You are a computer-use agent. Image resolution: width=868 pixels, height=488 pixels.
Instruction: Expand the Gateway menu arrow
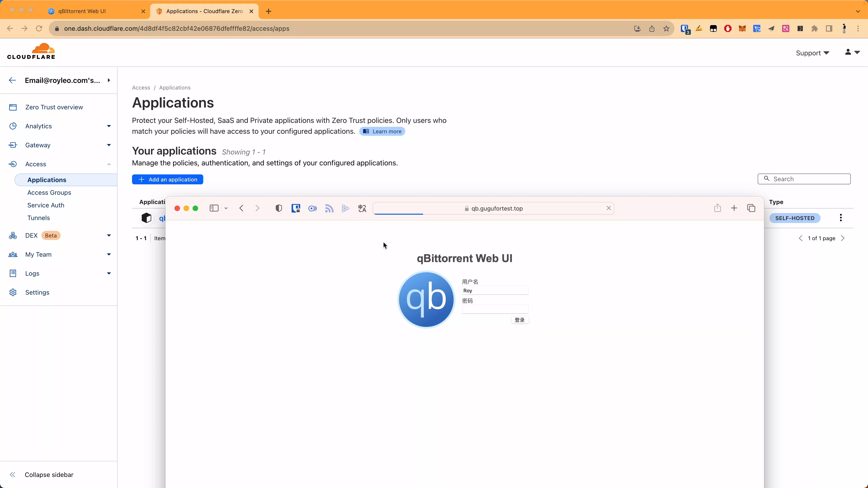(109, 145)
